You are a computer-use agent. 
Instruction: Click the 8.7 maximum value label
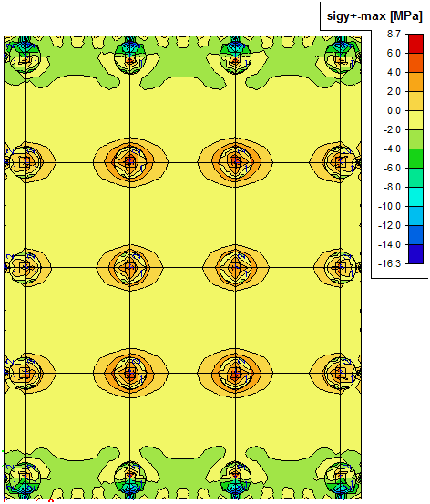[394, 34]
